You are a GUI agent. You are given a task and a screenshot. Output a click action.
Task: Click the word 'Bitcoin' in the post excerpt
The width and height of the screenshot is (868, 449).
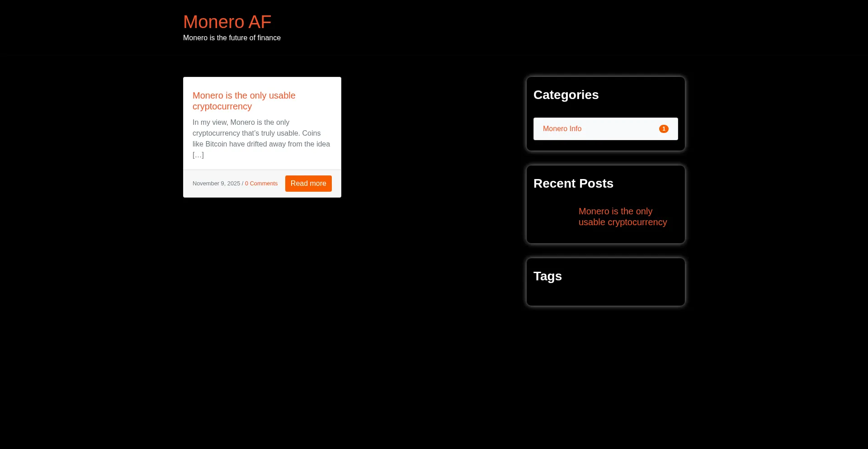pyautogui.click(x=216, y=144)
